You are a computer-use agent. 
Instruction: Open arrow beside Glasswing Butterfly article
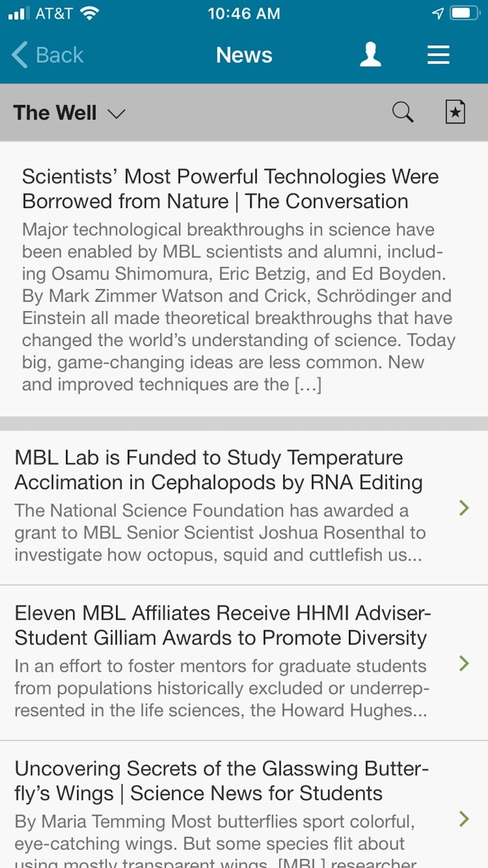pyautogui.click(x=464, y=819)
